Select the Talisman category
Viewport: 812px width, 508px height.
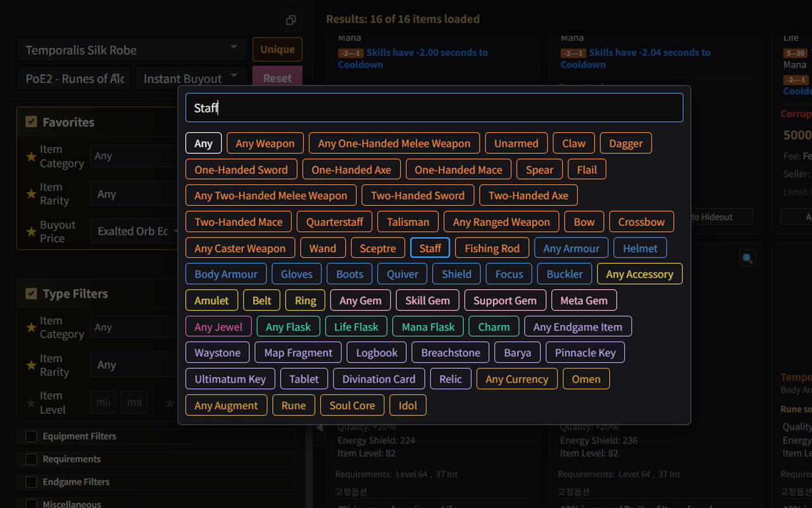pos(408,222)
